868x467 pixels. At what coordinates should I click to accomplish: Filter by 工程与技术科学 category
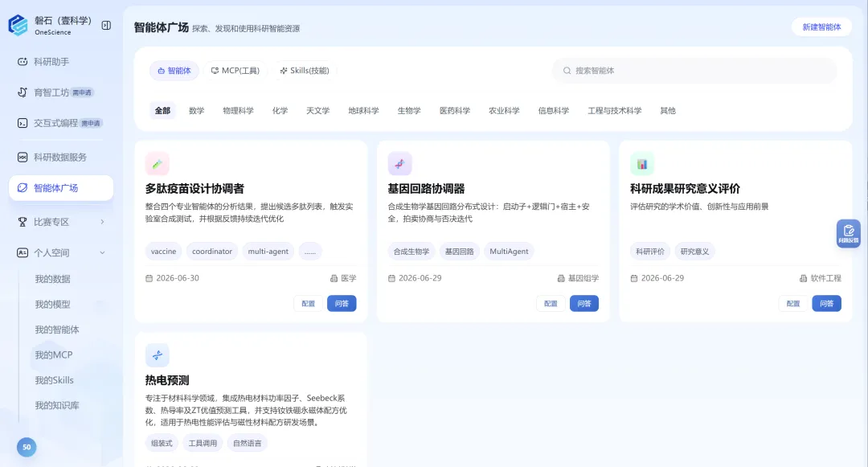click(x=615, y=111)
